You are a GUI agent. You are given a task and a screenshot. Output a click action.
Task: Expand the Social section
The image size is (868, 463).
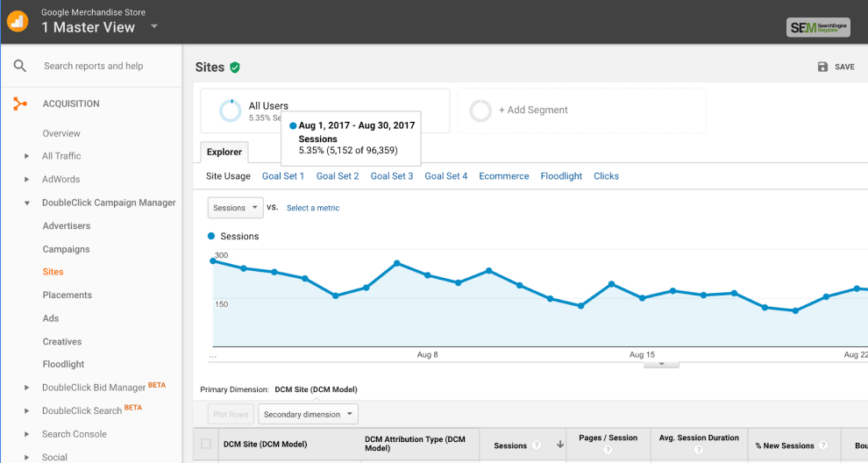click(26, 458)
